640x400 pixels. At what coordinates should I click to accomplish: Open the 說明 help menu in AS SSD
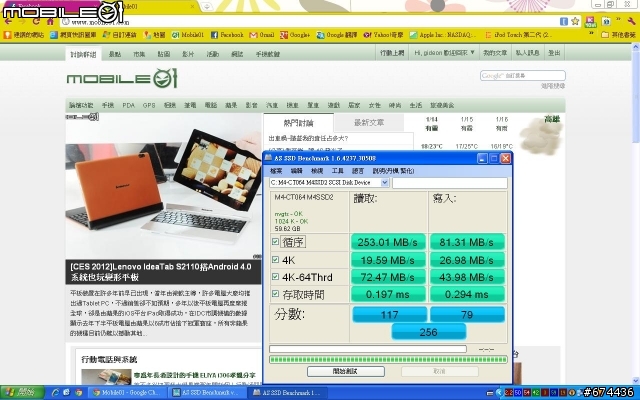[x=393, y=171]
